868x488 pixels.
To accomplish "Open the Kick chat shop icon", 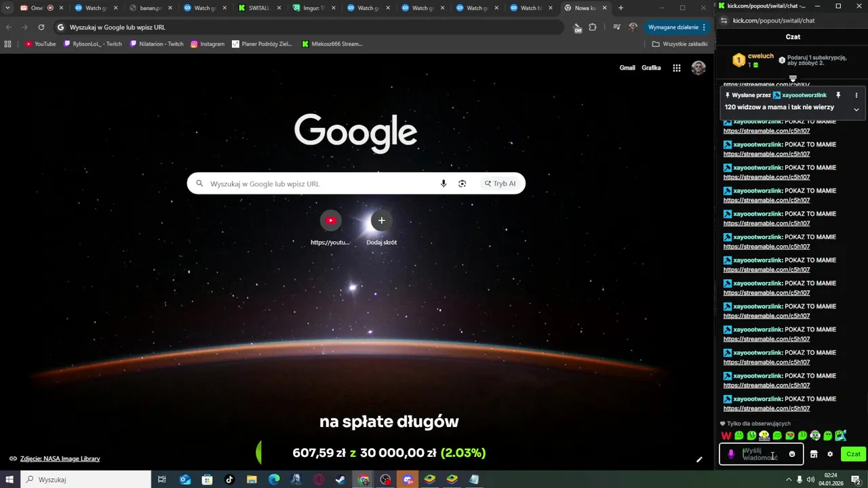I will 814,454.
